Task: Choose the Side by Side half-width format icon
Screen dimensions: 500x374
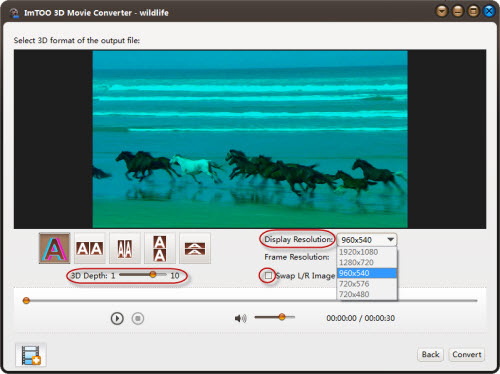Action: click(x=125, y=248)
